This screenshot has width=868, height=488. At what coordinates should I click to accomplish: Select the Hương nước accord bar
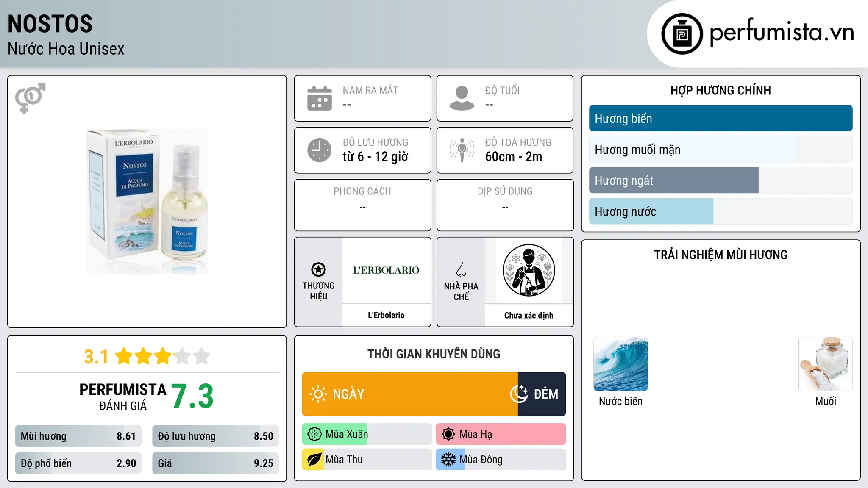pyautogui.click(x=721, y=211)
